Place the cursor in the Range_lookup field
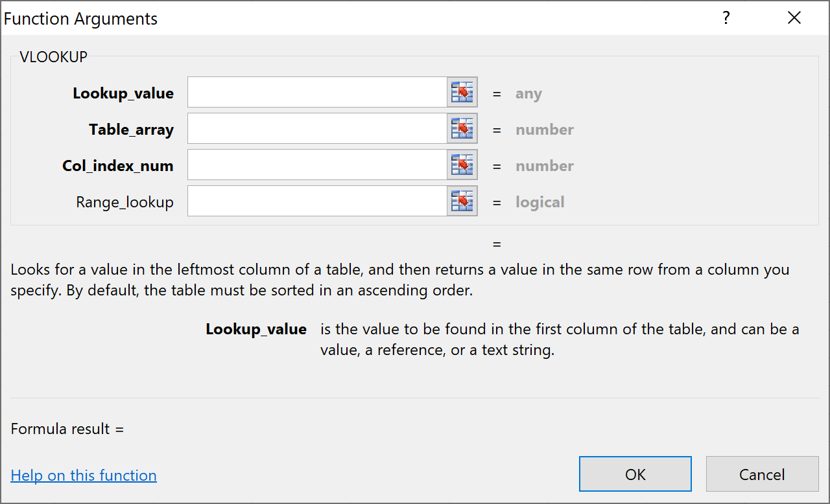Viewport: 830px width, 504px height. point(316,201)
